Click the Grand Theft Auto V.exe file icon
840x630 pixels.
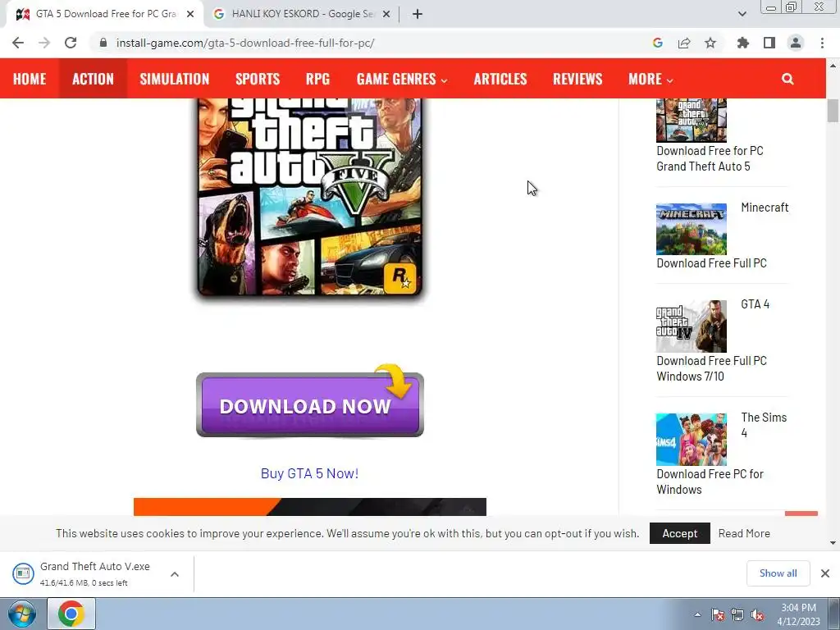tap(23, 573)
